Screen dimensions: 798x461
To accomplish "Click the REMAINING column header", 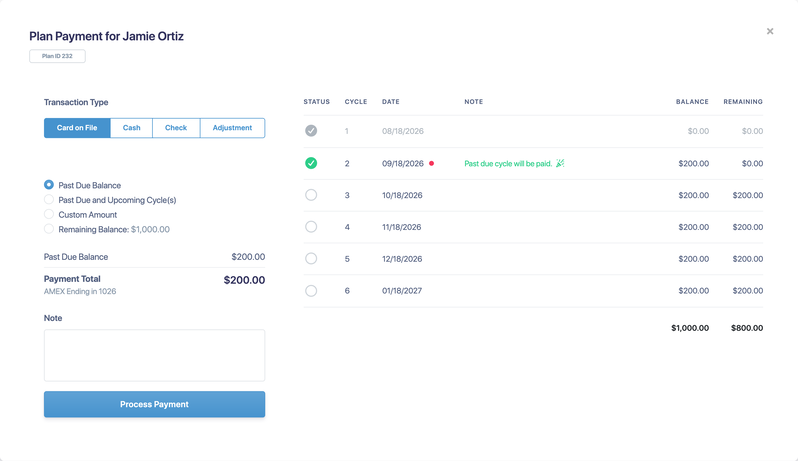I will 743,102.
